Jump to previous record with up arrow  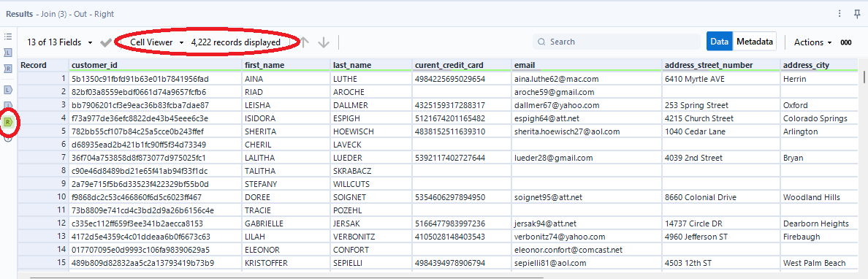pos(304,42)
